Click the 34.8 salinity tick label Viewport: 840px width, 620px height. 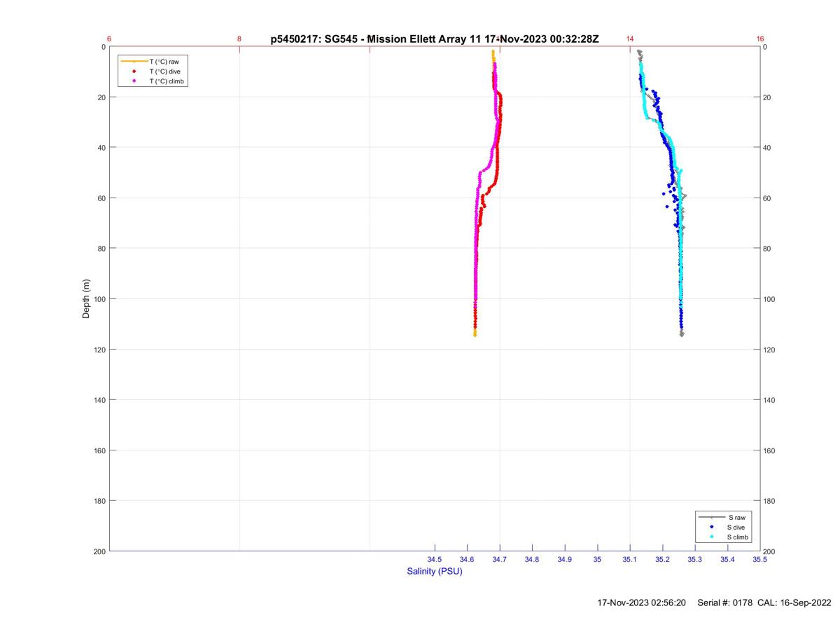point(532,560)
